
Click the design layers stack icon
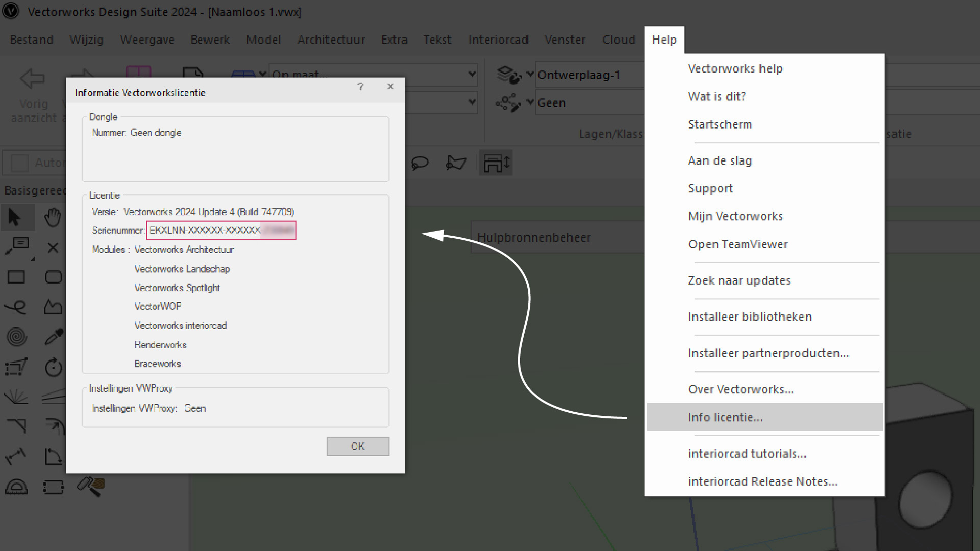[508, 75]
